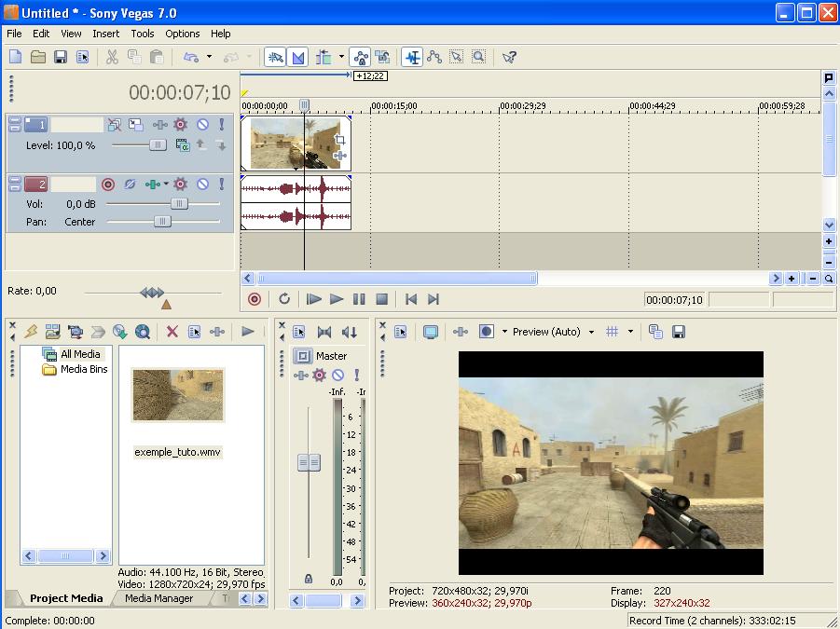Minimize audio track 2 height
Image resolution: width=840 pixels, height=629 pixels.
tap(15, 181)
